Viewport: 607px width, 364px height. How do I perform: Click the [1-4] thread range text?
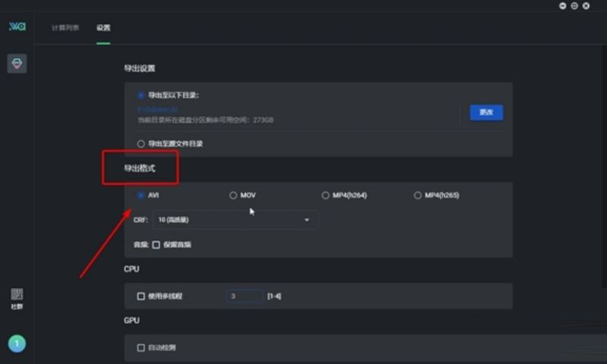point(274,297)
